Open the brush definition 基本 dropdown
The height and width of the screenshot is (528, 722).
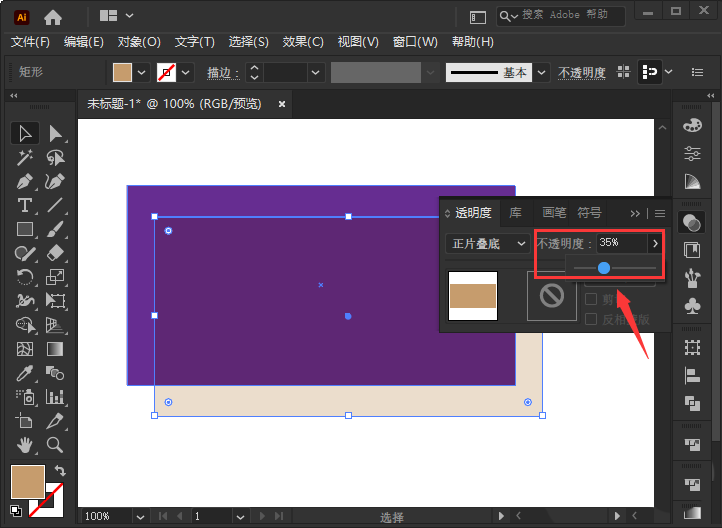(542, 72)
